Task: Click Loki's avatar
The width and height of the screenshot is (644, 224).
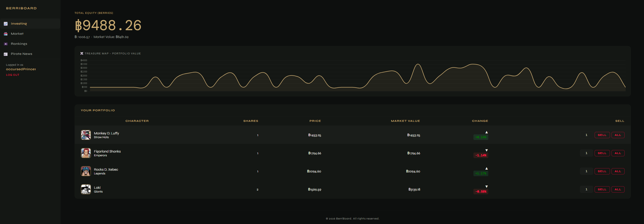Action: click(86, 189)
